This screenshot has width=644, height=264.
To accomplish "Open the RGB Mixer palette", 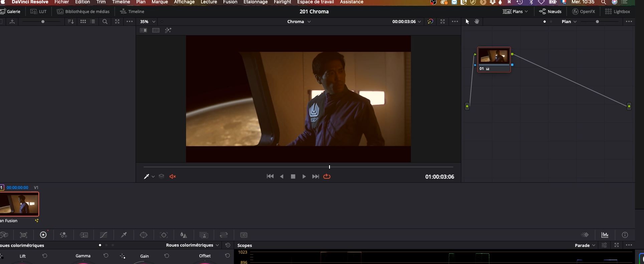I will 63,235.
